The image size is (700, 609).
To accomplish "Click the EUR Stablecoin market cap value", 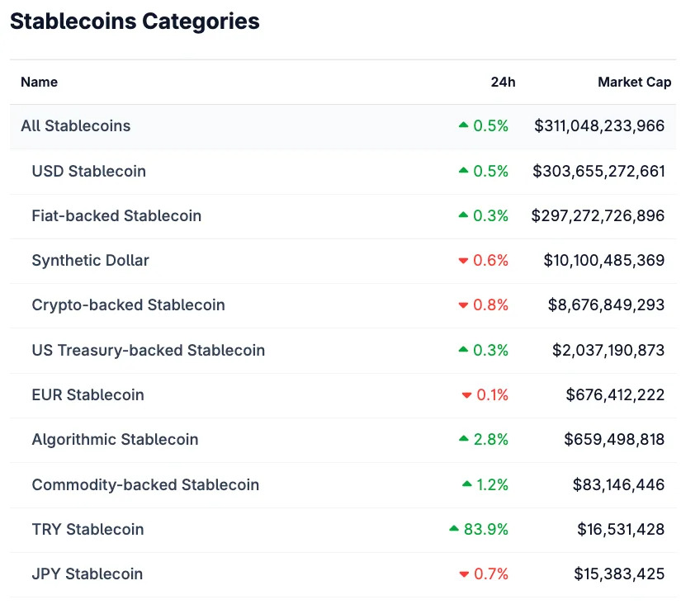I will click(615, 395).
